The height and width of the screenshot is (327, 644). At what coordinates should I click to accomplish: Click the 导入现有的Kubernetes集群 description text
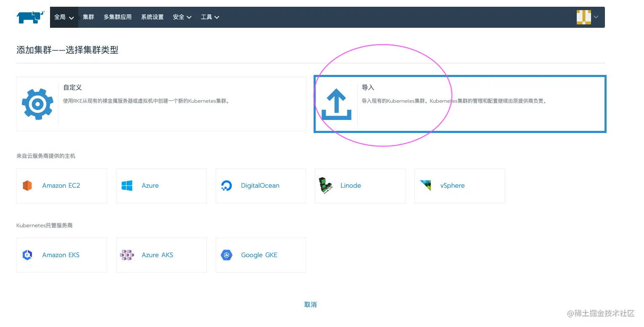pos(454,101)
